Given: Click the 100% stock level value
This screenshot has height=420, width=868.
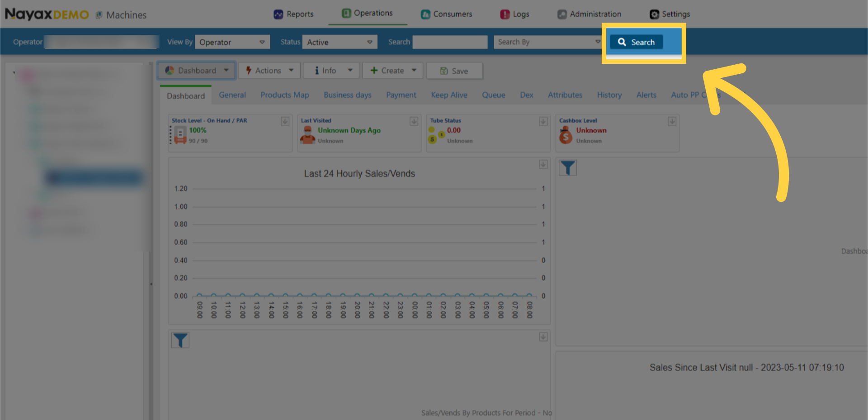Looking at the screenshot, I should tap(198, 130).
